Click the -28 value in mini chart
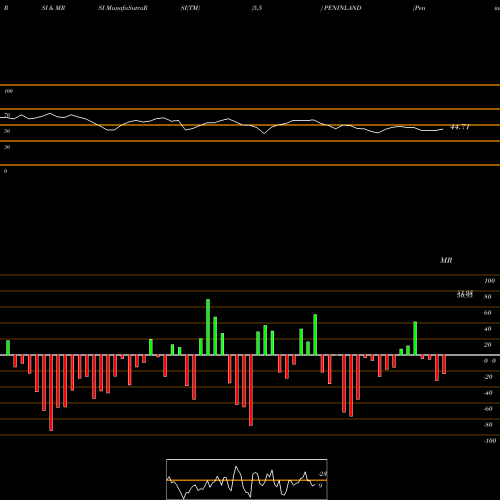500x500 pixels. [x=323, y=474]
